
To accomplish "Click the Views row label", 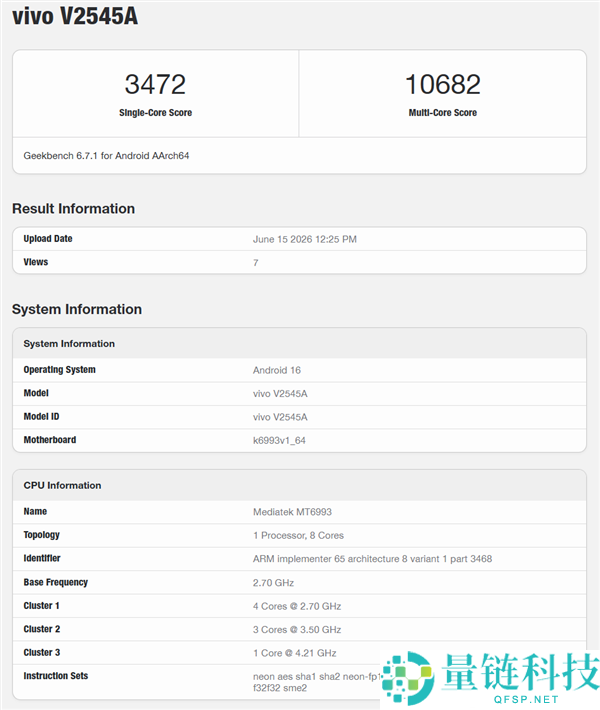I will coord(35,262).
